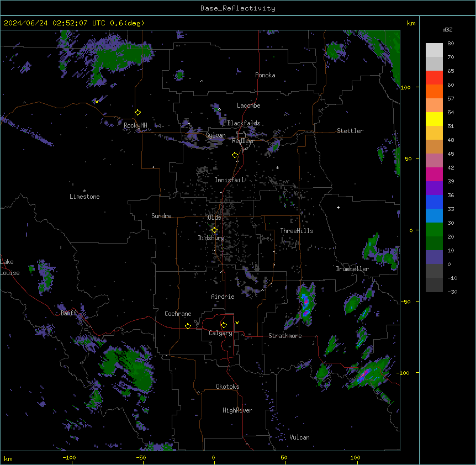
Task: Click the Airdrie city label
Action: [x=223, y=297]
